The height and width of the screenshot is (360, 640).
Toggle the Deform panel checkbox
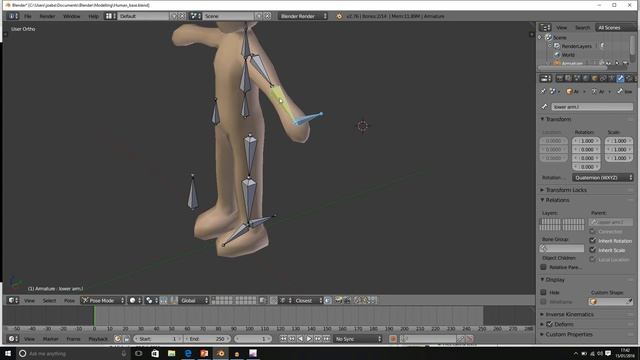[549, 324]
